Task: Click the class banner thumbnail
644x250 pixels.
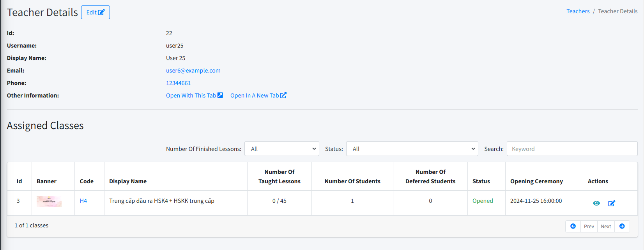Action: [49, 201]
